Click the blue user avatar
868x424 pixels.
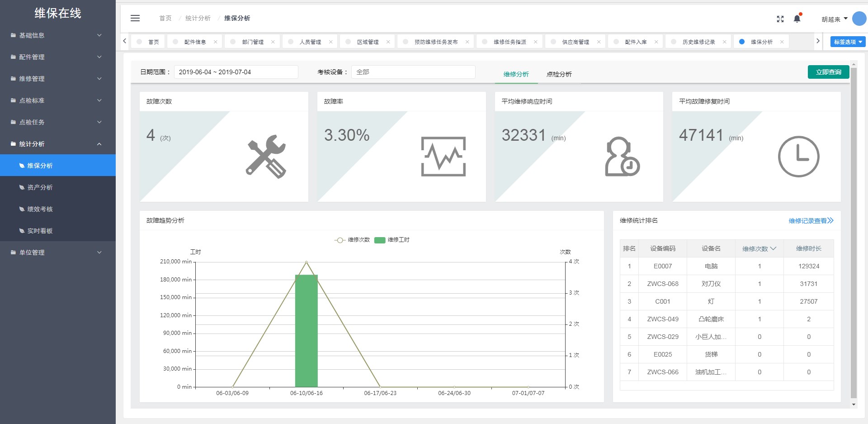pyautogui.click(x=859, y=19)
